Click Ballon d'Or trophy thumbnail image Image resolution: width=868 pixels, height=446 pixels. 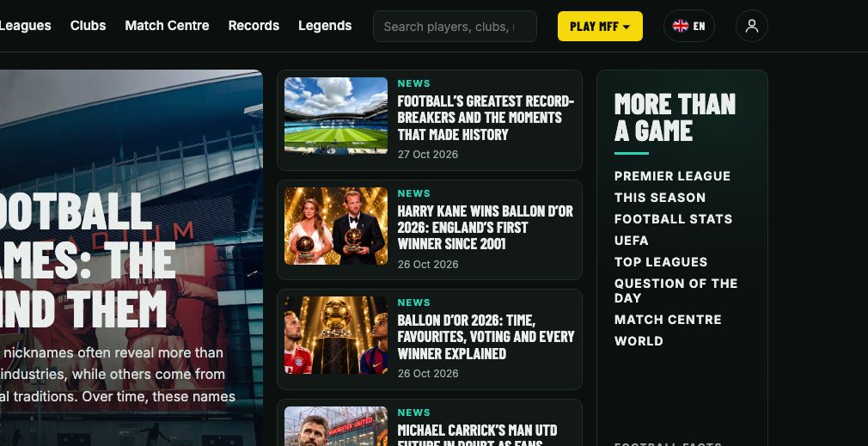pos(336,335)
